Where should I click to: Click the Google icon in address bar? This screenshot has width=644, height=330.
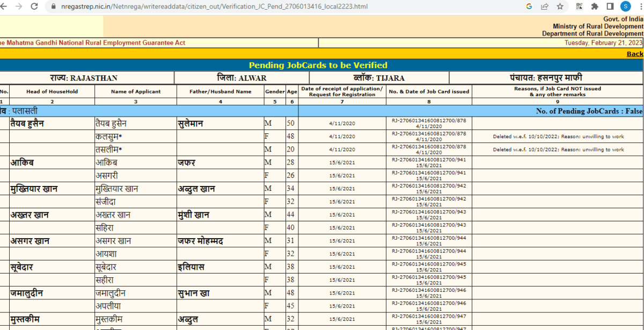529,6
